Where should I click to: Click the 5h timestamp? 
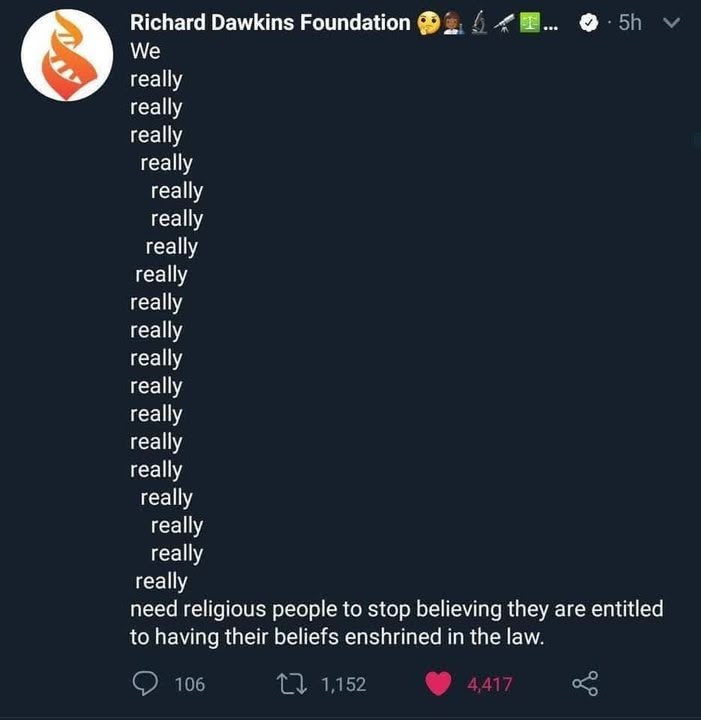point(629,23)
